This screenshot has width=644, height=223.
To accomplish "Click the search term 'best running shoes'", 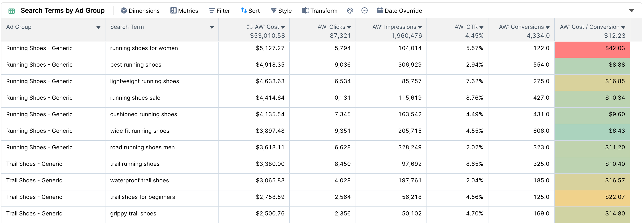I will point(136,65).
